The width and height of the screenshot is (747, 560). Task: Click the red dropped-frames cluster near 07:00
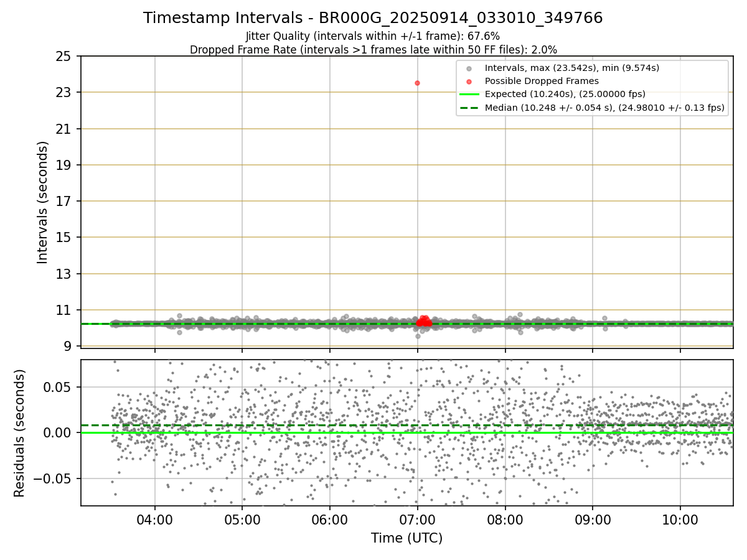(425, 321)
